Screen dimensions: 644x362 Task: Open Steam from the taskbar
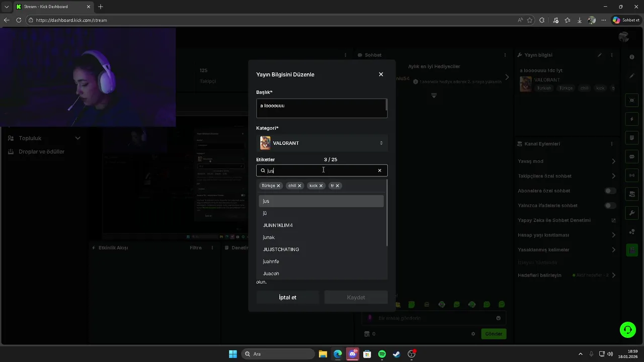coord(396,354)
